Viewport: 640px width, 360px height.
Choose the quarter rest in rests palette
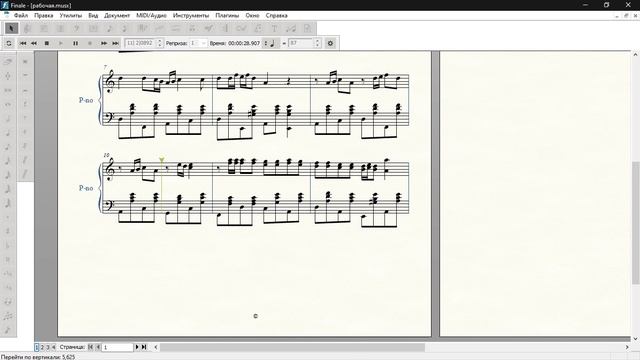25,104
